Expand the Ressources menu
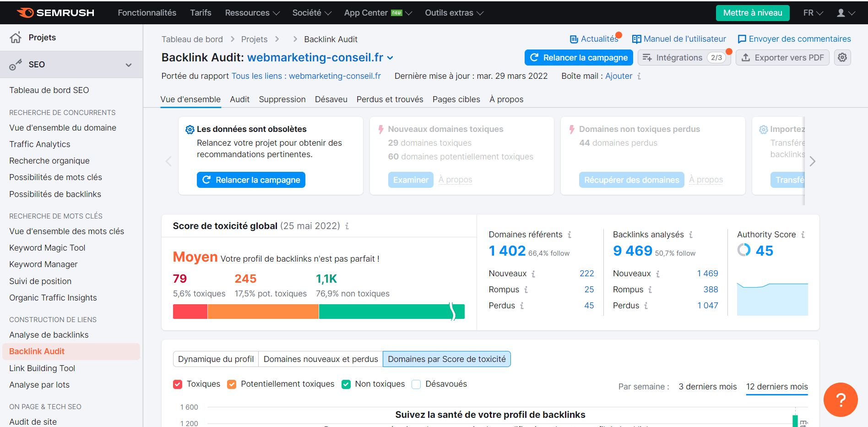The height and width of the screenshot is (427, 868). point(252,13)
